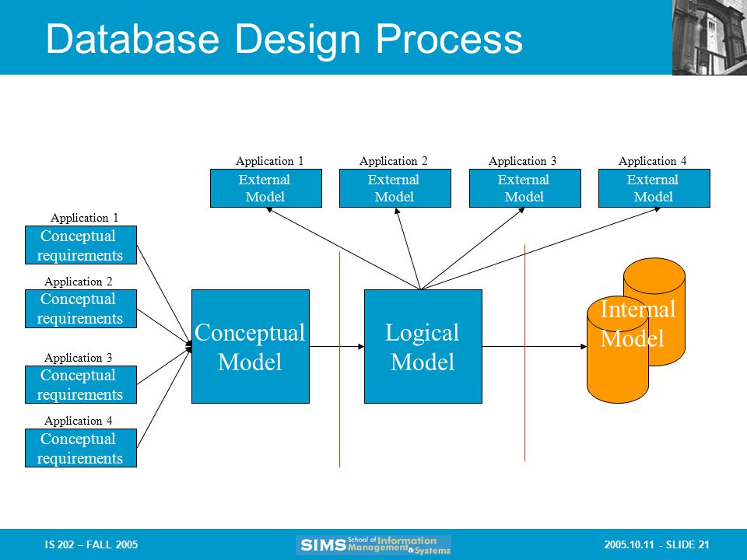Select Application 4 Conceptual requirements box
Screen dimensions: 747x560
coord(81,448)
